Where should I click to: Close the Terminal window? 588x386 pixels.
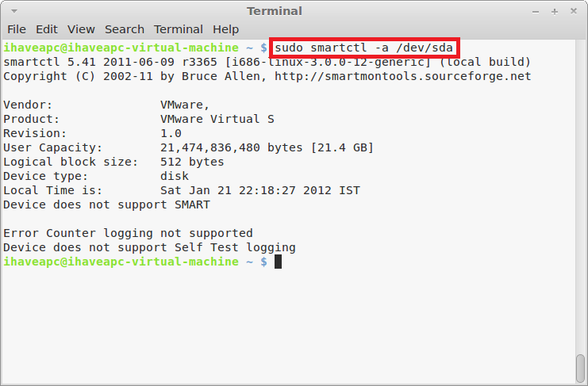click(x=574, y=11)
